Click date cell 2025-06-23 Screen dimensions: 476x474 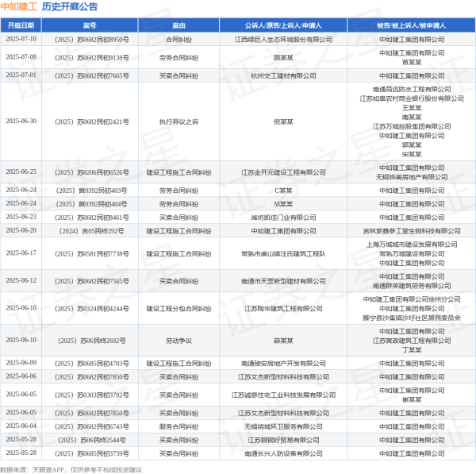21,217
